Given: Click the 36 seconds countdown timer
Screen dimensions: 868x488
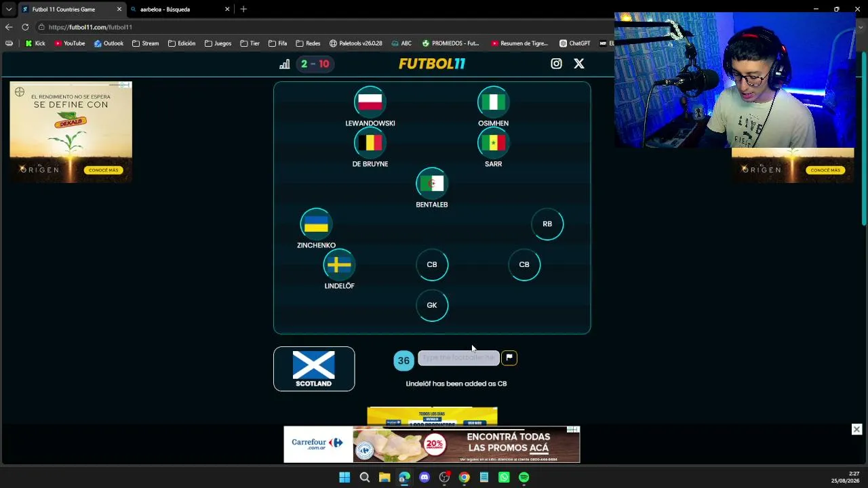Looking at the screenshot, I should click(403, 361).
